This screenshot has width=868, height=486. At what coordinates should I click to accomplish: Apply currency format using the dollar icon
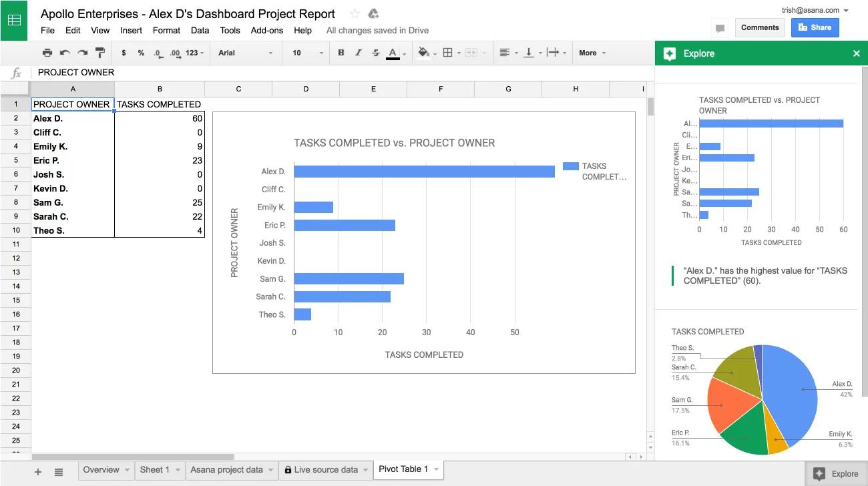[124, 52]
